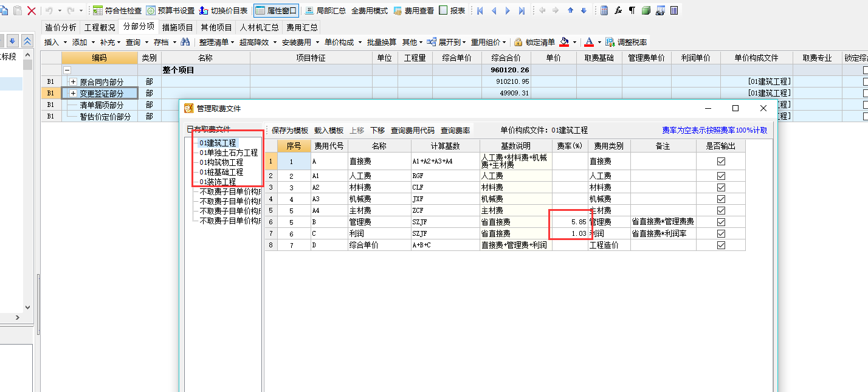The width and height of the screenshot is (868, 392).
Task: Click 查询费率 query rate button
Action: 455,130
